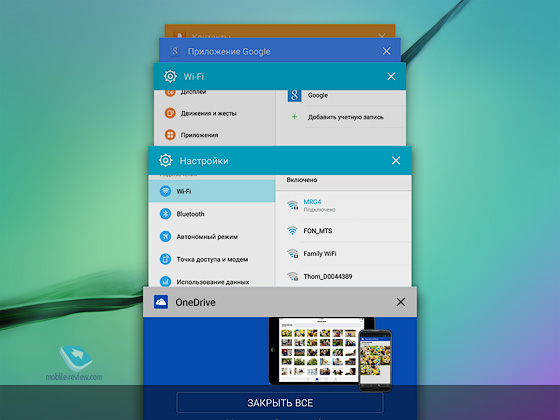
Task: Close the Wi-Fi recent app card
Action: tap(391, 76)
